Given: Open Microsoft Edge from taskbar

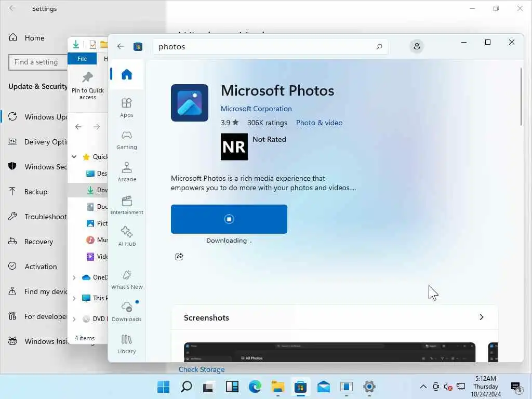Looking at the screenshot, I should click(255, 387).
